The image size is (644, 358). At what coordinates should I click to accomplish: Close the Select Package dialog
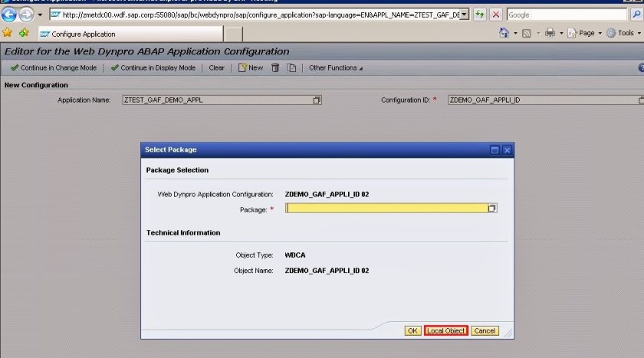[507, 149]
